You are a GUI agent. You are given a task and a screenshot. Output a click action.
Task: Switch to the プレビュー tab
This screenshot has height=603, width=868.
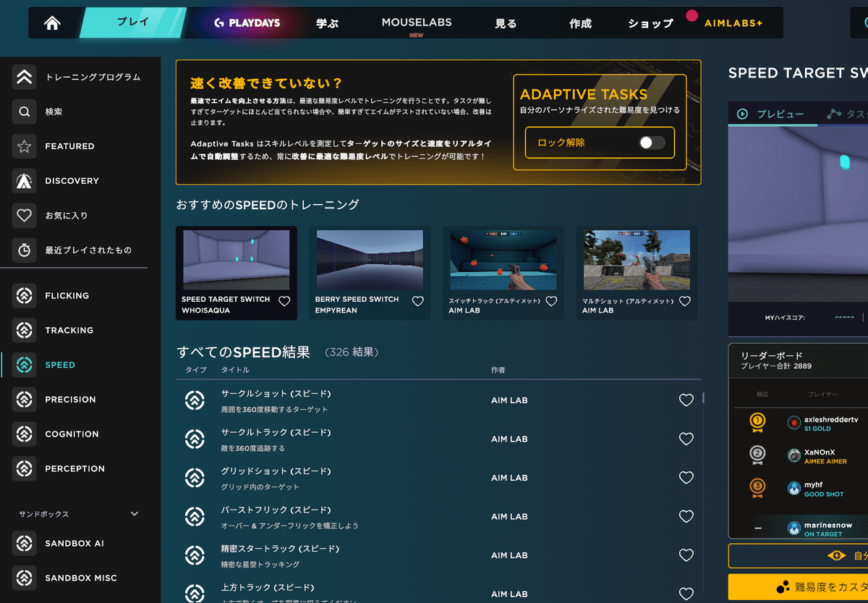(x=773, y=114)
